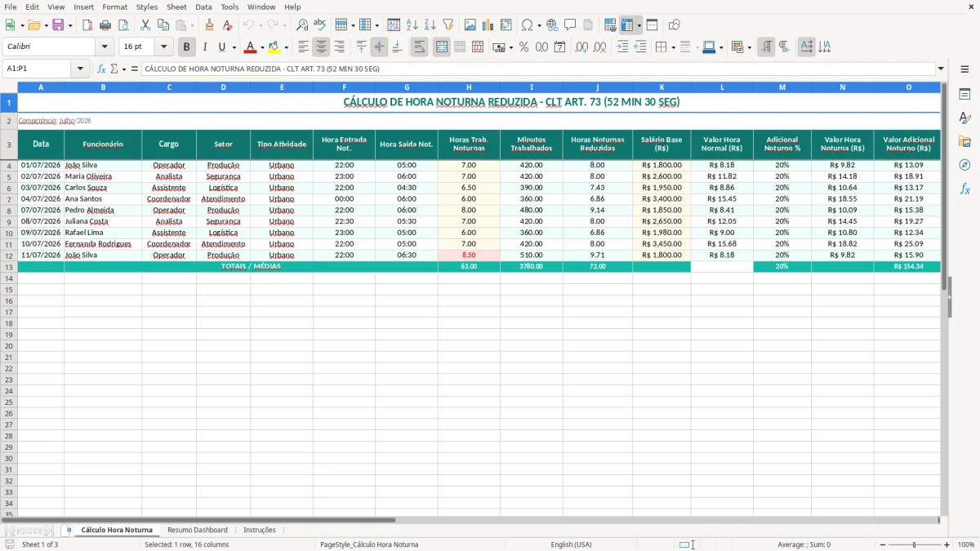Open sidebar Navigator compass icon
This screenshot has height=551, width=980.
pos(964,165)
